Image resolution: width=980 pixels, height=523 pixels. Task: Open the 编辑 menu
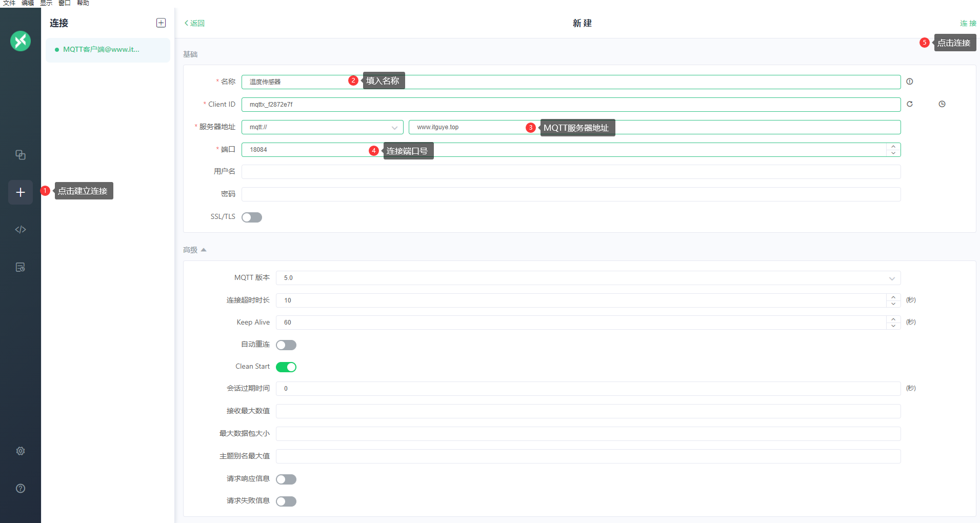28,3
